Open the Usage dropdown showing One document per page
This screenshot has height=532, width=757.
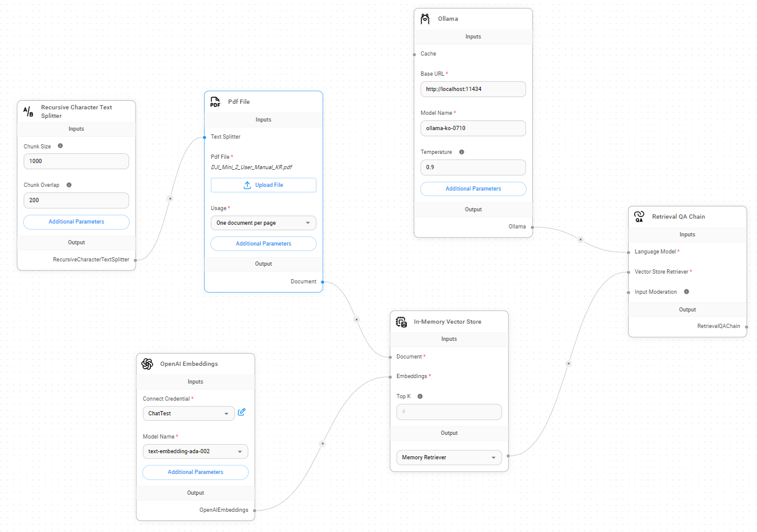coord(263,223)
